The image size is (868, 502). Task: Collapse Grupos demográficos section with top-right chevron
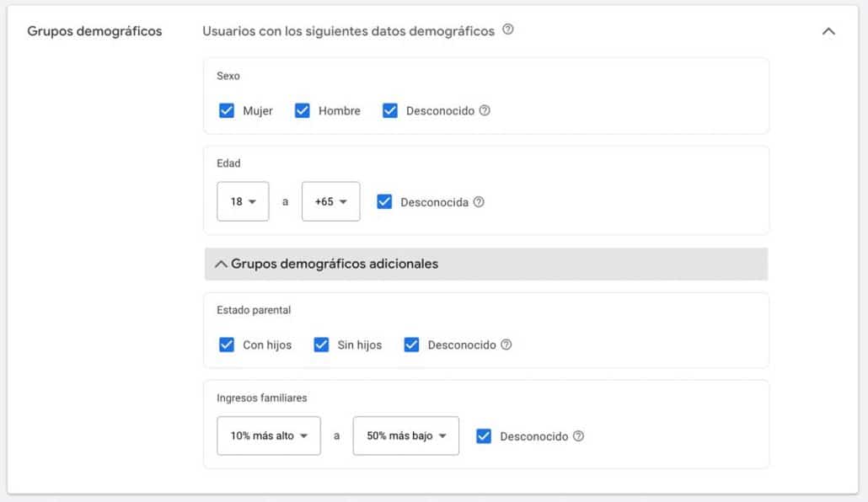[828, 31]
